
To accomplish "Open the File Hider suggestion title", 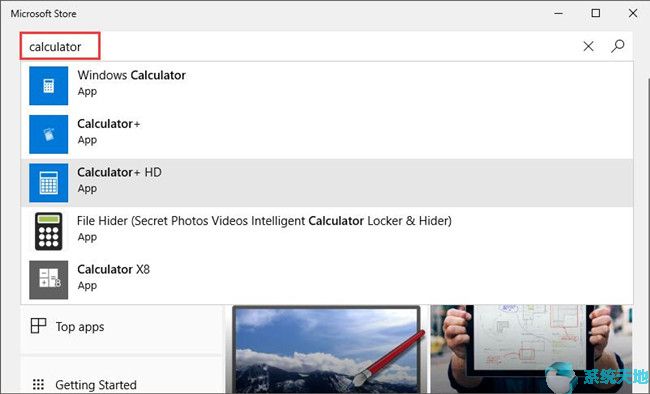I will (264, 221).
